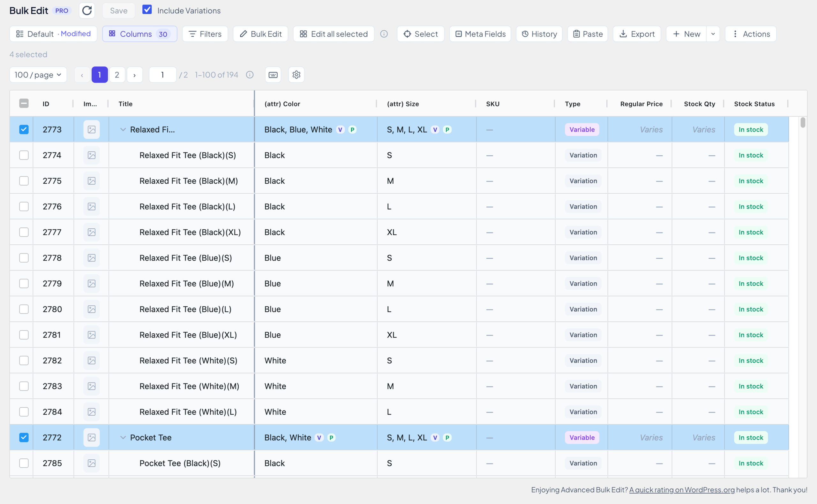Click the V badge in Pocket Tee Color cell
Viewport: 817px width, 504px height.
pos(319,437)
